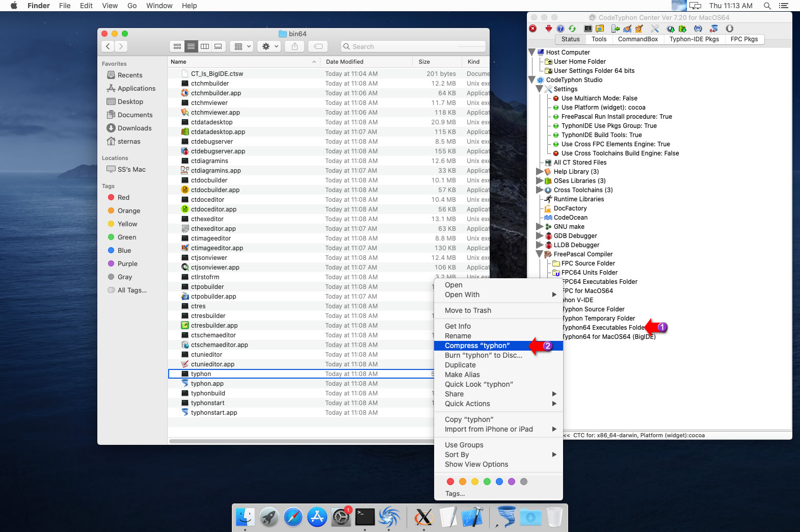Open the Go menu in menu bar

pyautogui.click(x=132, y=6)
